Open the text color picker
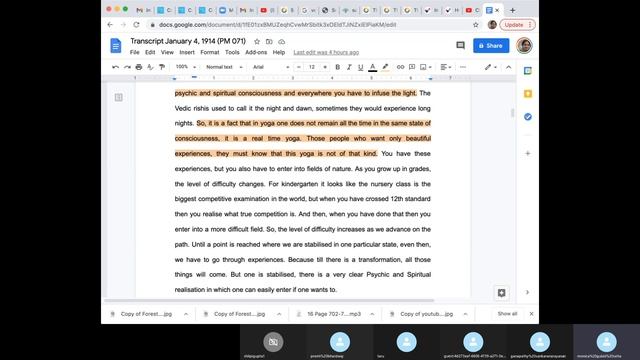640x360 pixels. pyautogui.click(x=372, y=67)
